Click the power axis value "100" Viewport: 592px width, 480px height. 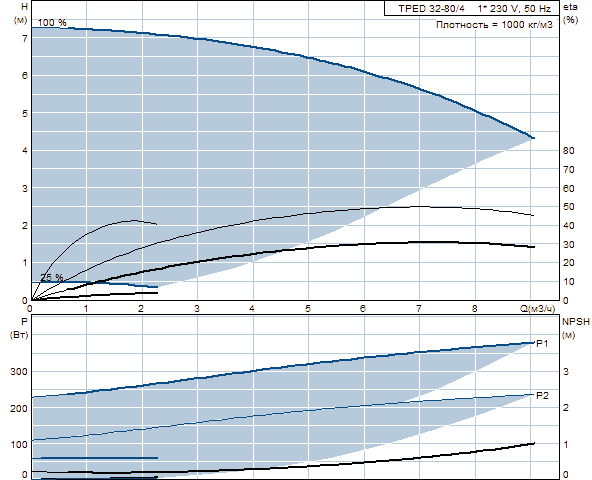19,445
